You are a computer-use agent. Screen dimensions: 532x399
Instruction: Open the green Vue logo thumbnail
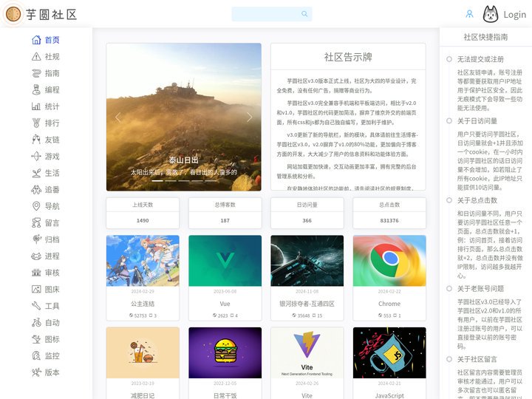225,261
